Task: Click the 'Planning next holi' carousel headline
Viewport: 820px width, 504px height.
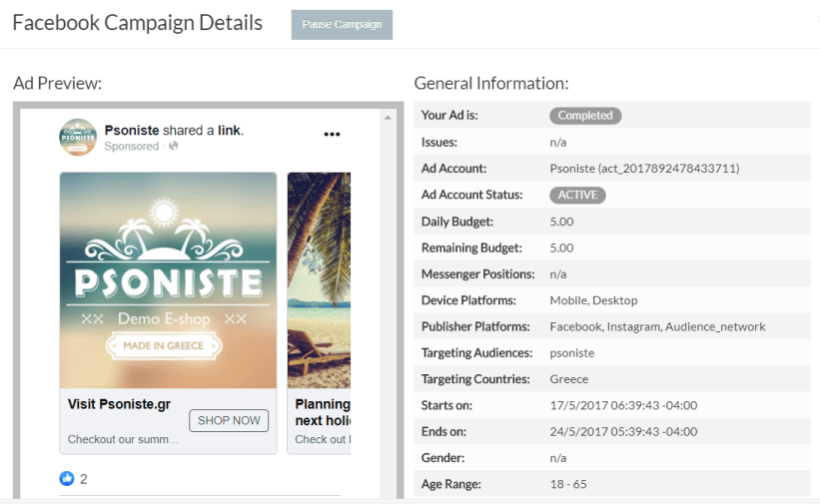Action: pos(323,412)
